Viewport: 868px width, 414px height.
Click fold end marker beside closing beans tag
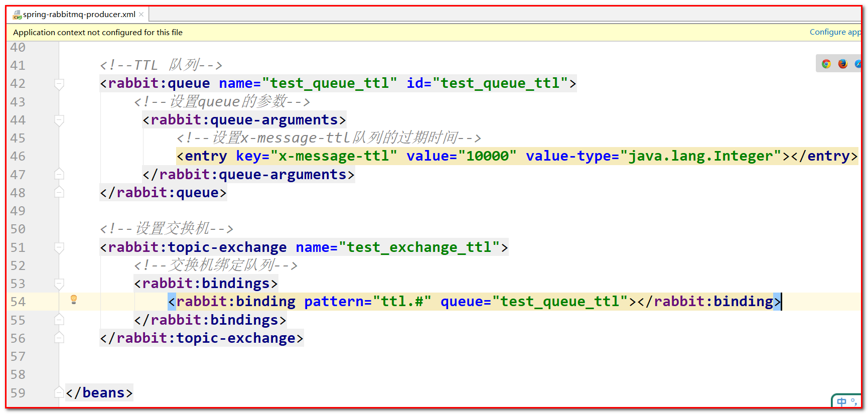coord(59,393)
